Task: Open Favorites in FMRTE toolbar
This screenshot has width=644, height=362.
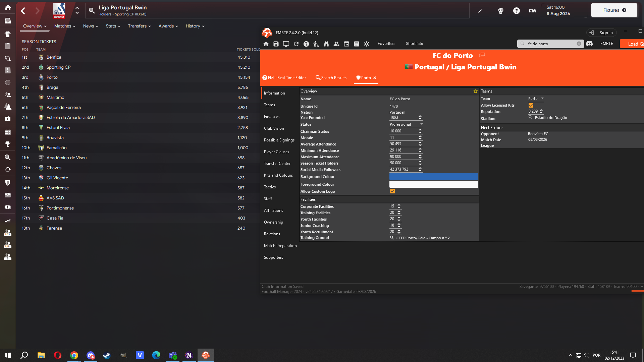Action: pos(386,44)
